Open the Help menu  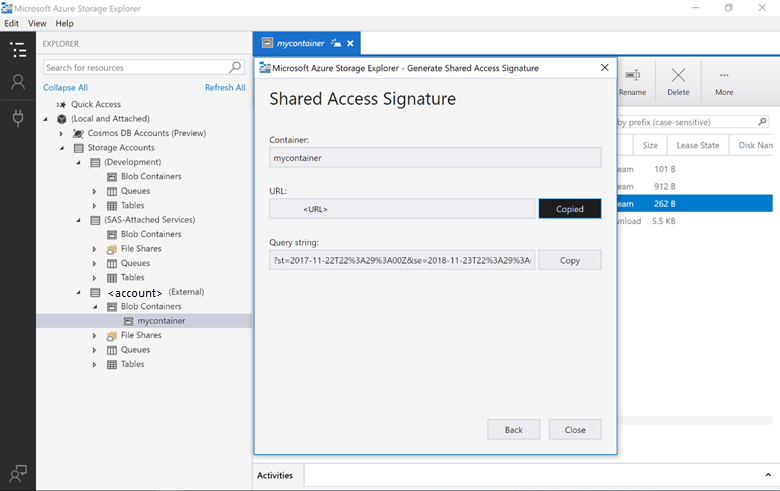point(64,23)
